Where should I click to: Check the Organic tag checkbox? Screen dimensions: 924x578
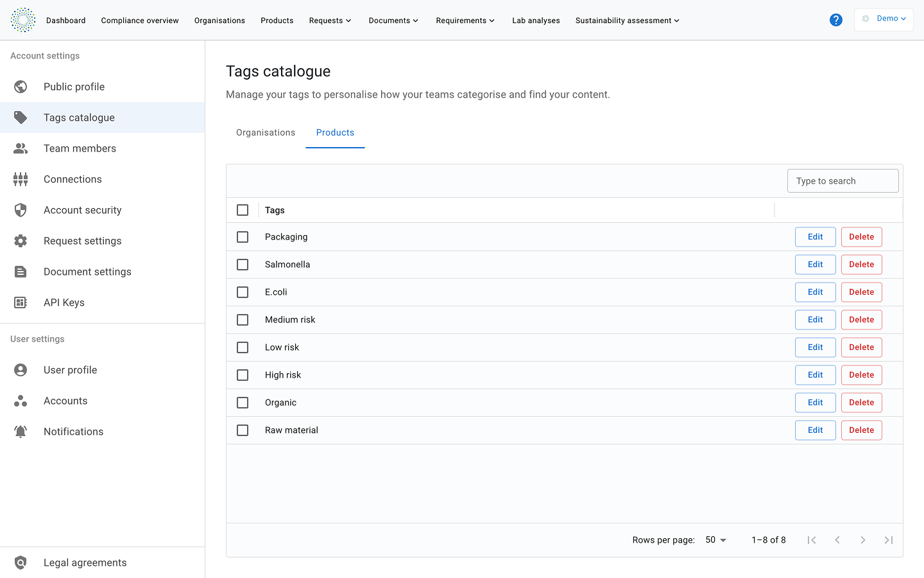click(x=243, y=403)
